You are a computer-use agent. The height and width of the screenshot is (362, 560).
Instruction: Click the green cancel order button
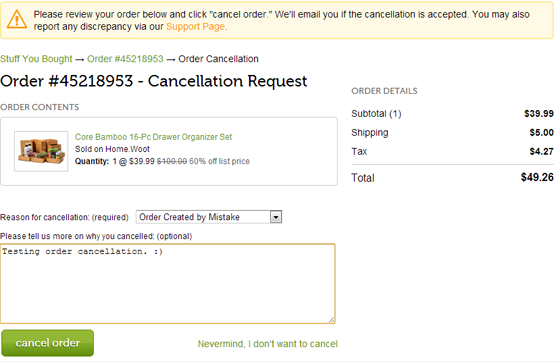[x=48, y=343]
